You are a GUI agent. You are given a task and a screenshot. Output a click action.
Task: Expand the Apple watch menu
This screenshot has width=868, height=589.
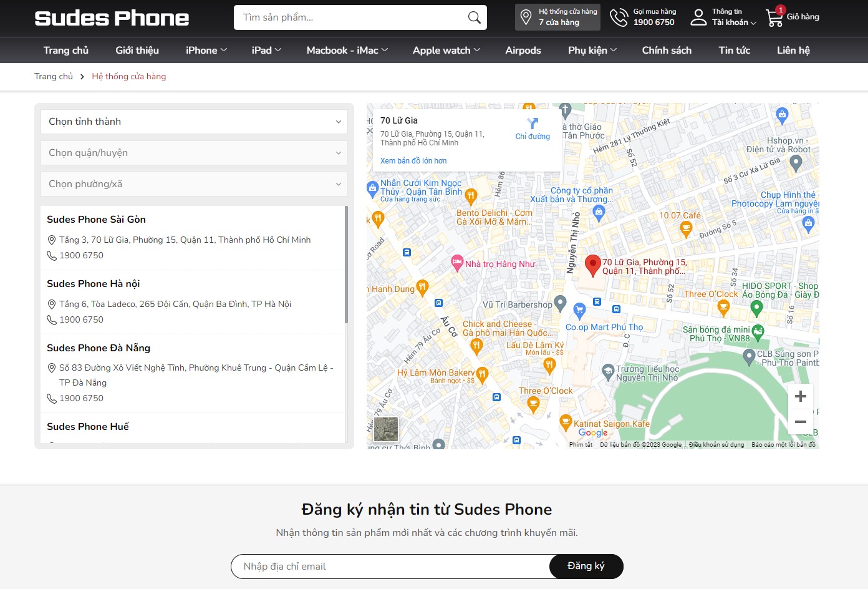(446, 51)
